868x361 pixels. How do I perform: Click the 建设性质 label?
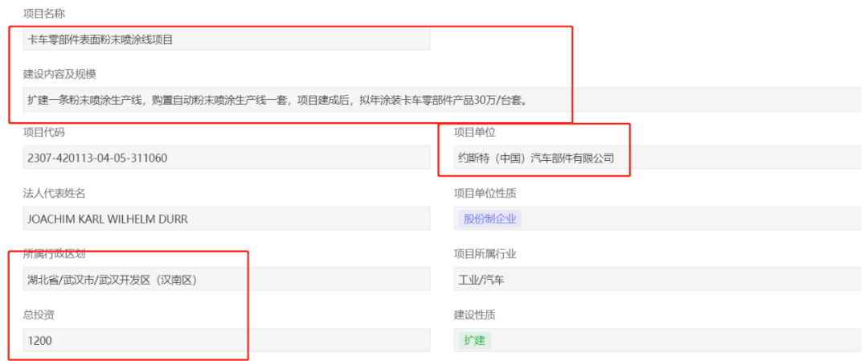(476, 314)
